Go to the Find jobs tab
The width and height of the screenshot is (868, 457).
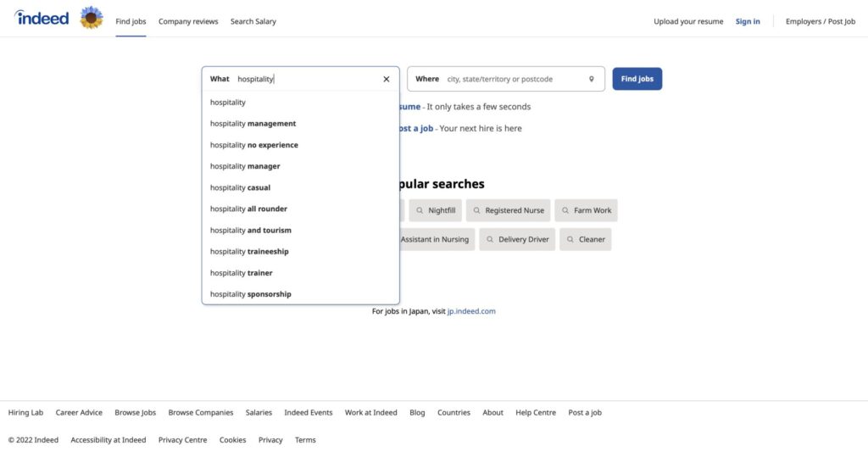tap(131, 21)
